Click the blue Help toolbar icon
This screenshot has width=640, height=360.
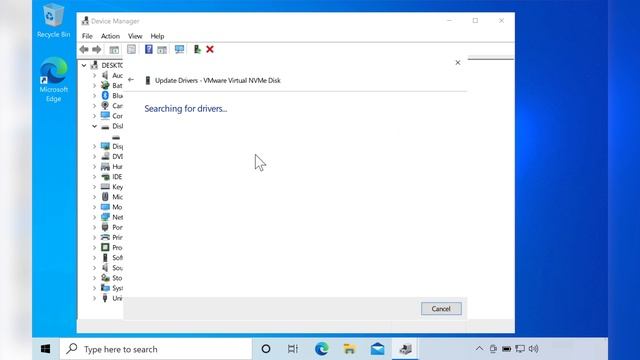(x=149, y=49)
